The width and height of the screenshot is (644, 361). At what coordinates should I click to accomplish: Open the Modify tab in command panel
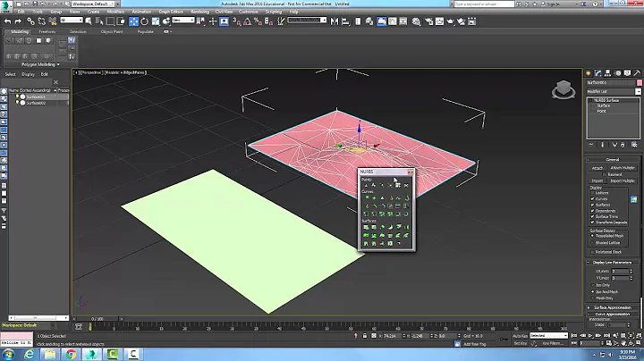point(598,73)
